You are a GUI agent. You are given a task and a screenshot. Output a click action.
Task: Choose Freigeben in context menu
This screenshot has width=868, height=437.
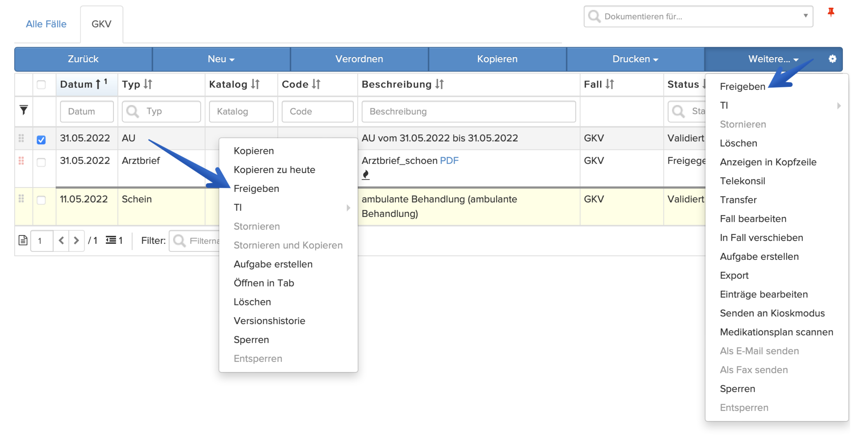[x=256, y=188]
